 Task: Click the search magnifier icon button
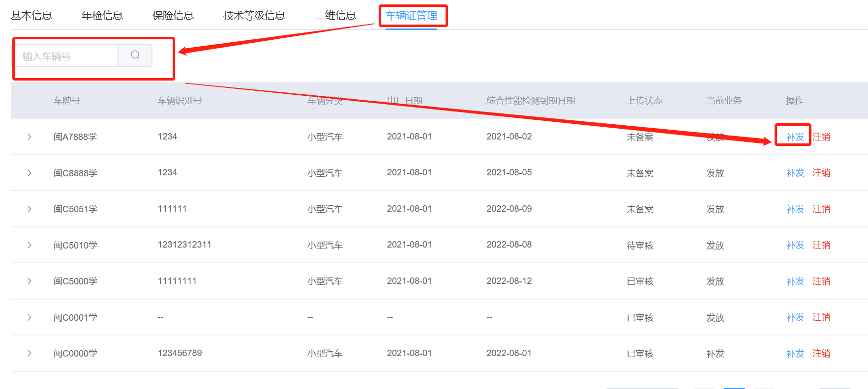135,56
